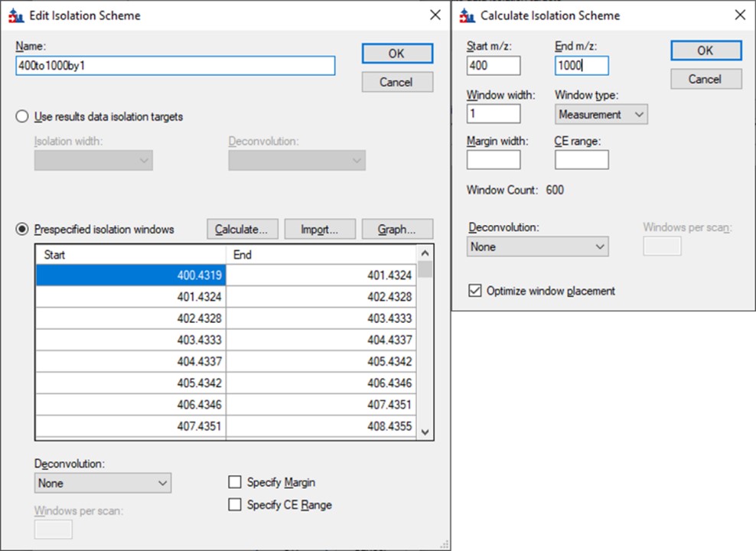Screen dimensions: 756x551
Task: Click the Start column header
Action: pyautogui.click(x=131, y=255)
